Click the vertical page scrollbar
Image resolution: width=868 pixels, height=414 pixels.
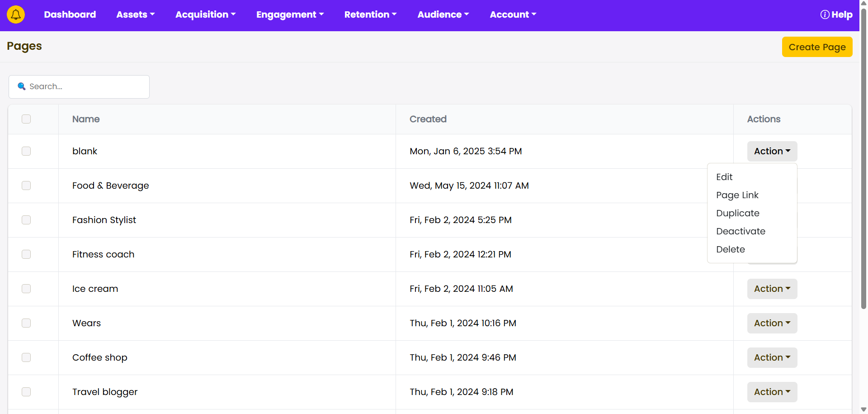point(863,158)
